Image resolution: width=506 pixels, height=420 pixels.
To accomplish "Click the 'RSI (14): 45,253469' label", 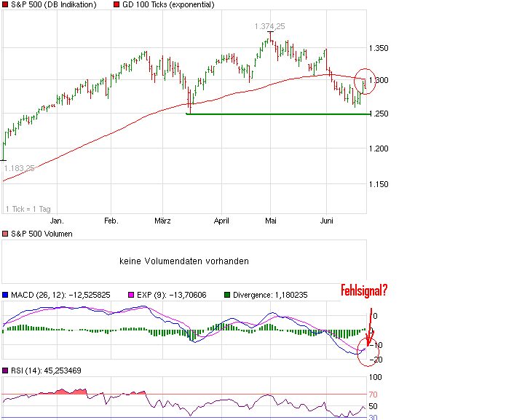I will click(x=46, y=371).
